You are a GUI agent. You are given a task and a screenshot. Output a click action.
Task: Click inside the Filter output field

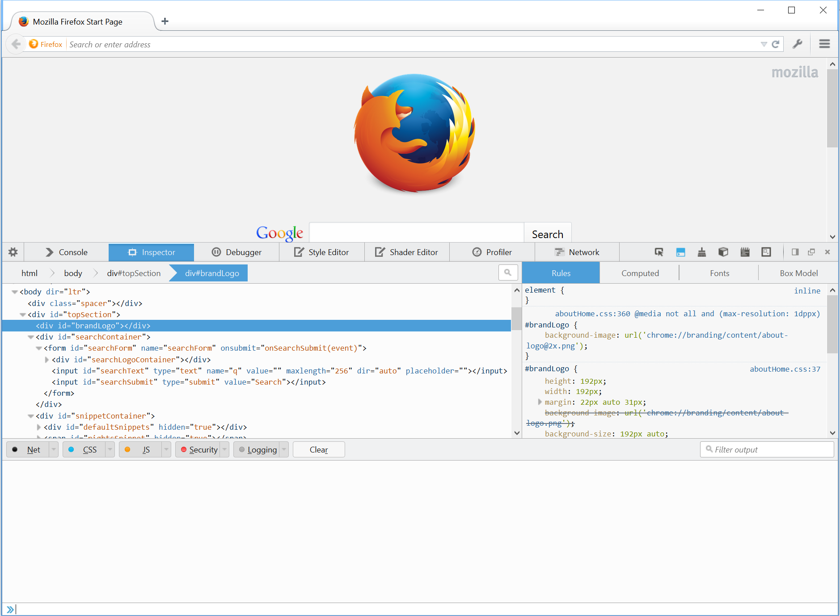point(766,449)
